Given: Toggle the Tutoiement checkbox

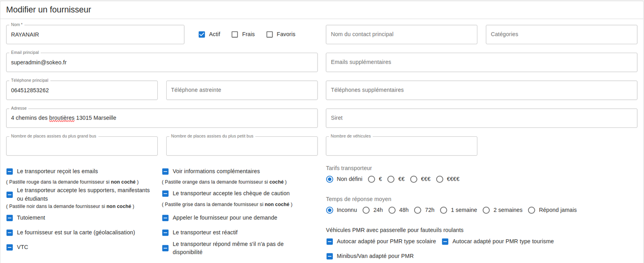Looking at the screenshot, I should [x=10, y=218].
